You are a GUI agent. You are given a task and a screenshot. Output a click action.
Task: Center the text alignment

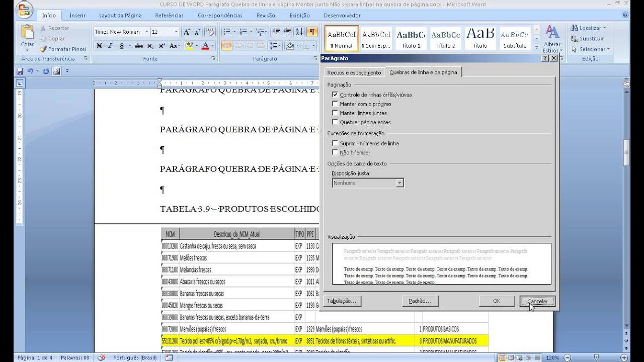[x=238, y=46]
